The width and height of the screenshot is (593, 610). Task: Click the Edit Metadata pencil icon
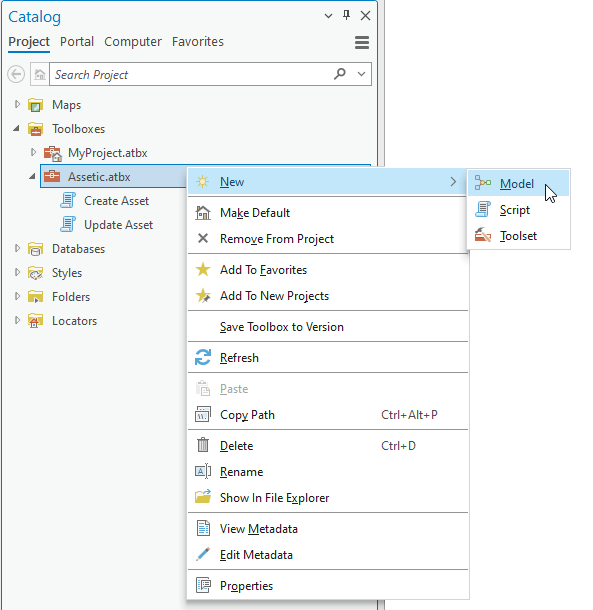[x=203, y=554]
